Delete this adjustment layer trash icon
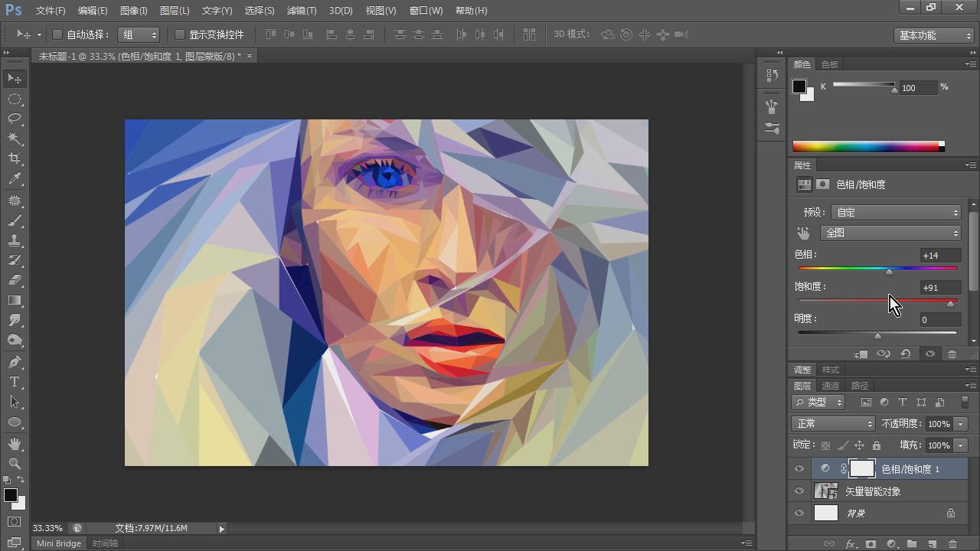This screenshot has height=551, width=980. 952,354
